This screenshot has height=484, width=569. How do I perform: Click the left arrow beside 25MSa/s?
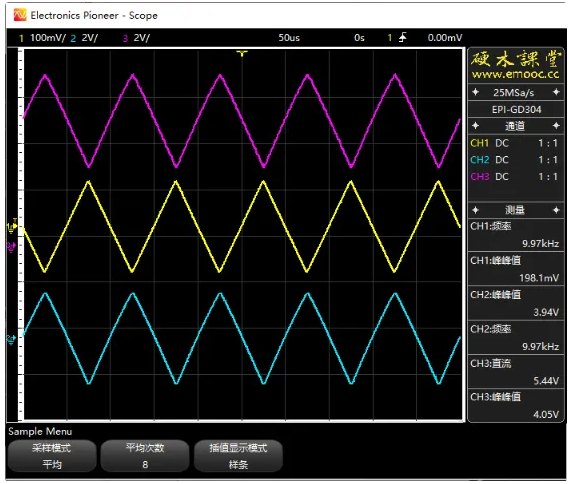coord(476,92)
